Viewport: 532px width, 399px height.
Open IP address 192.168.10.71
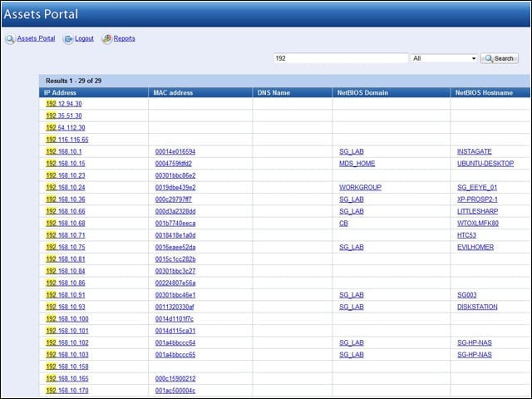tap(66, 235)
